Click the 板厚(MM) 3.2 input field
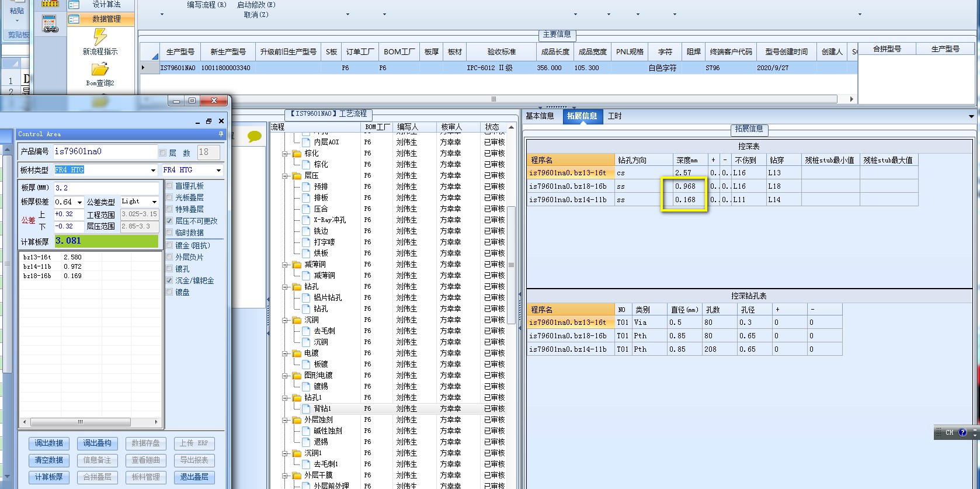The width and height of the screenshot is (980, 489). [106, 188]
